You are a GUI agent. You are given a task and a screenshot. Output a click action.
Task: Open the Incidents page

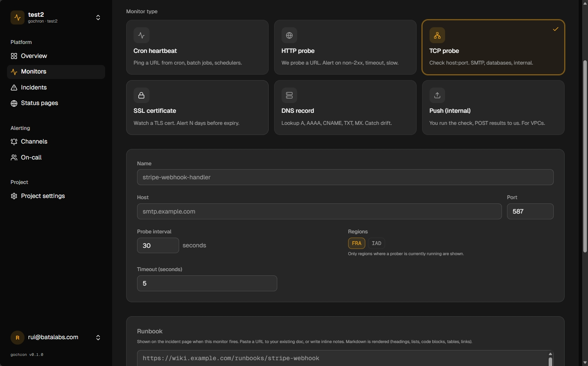coord(56,88)
